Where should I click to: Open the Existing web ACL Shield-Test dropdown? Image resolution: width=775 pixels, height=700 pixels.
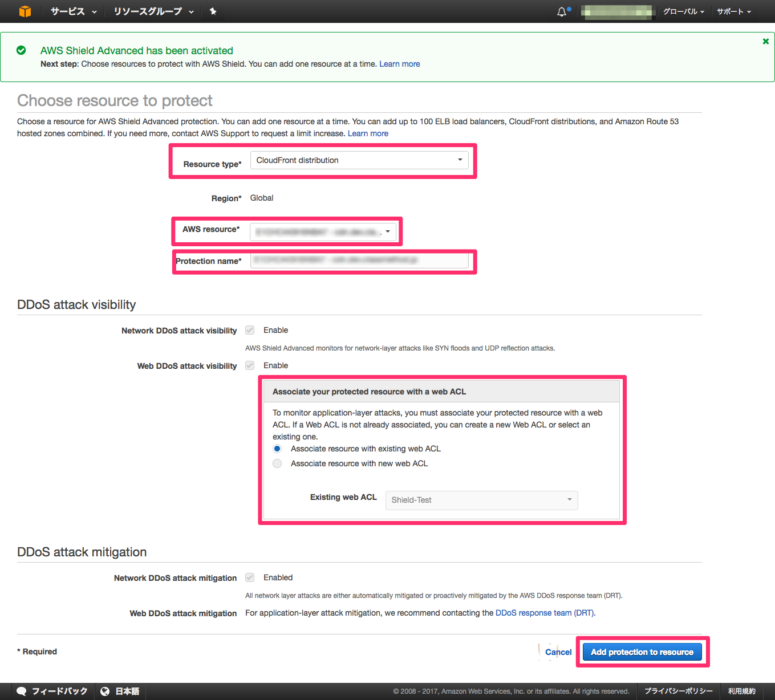click(481, 500)
